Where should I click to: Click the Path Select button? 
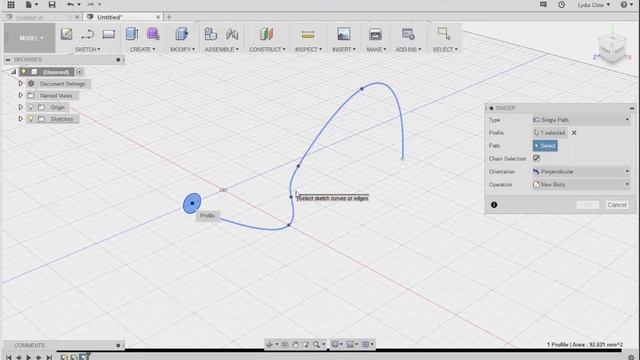pos(545,146)
